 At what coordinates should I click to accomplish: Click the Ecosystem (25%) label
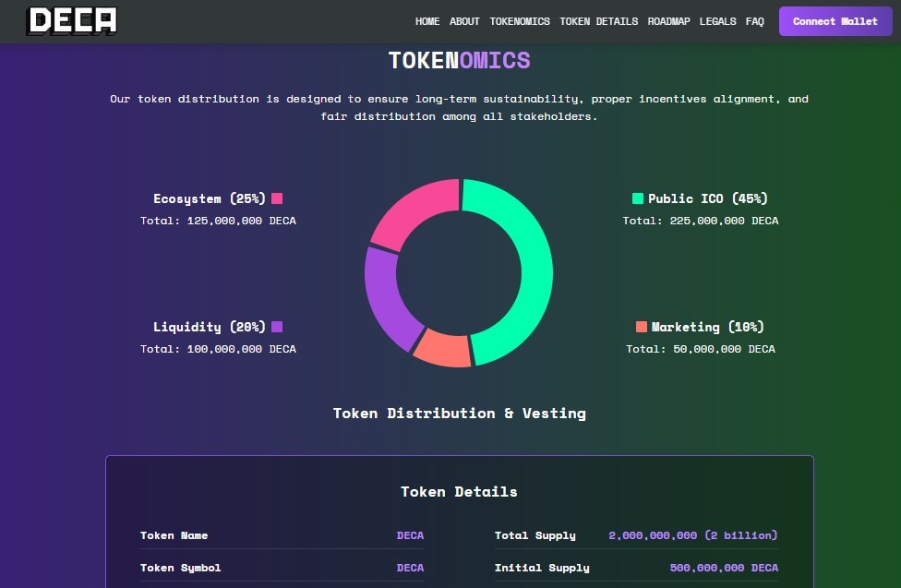click(210, 198)
